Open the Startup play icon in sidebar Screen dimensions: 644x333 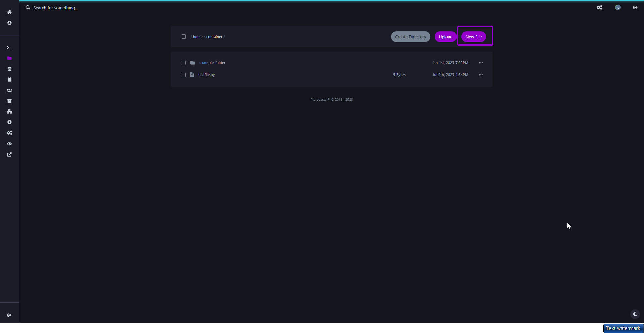[9, 122]
